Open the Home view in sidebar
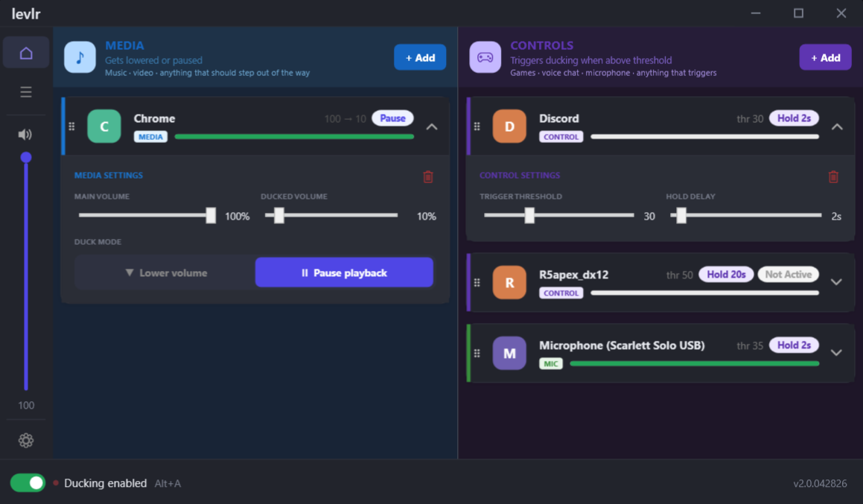 click(x=26, y=53)
